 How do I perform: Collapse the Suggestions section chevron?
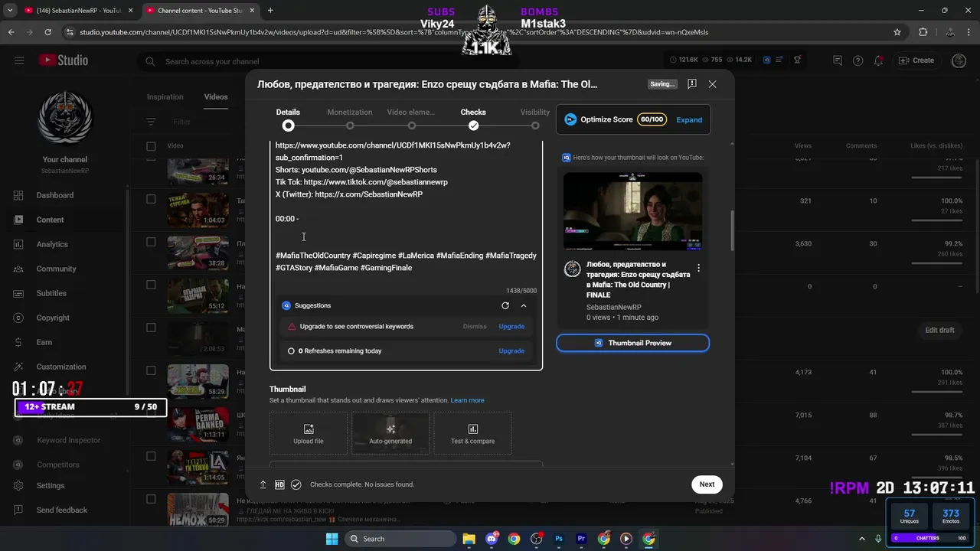(x=524, y=305)
